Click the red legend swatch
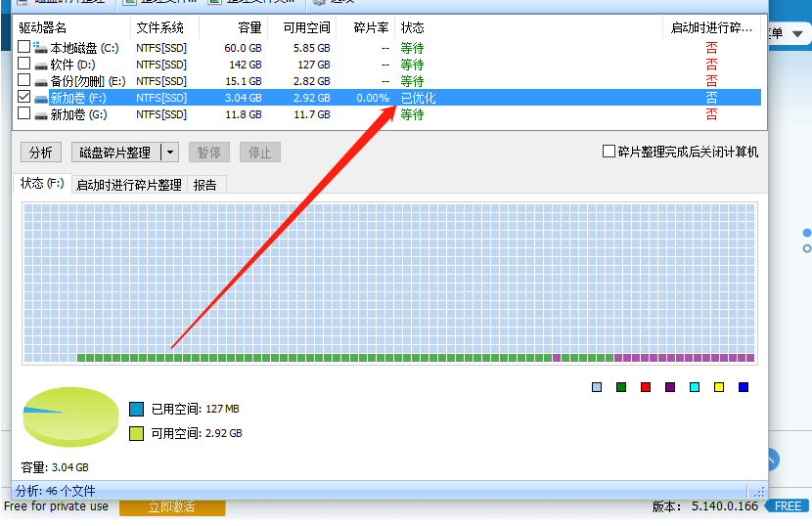The image size is (812, 526). click(x=646, y=387)
